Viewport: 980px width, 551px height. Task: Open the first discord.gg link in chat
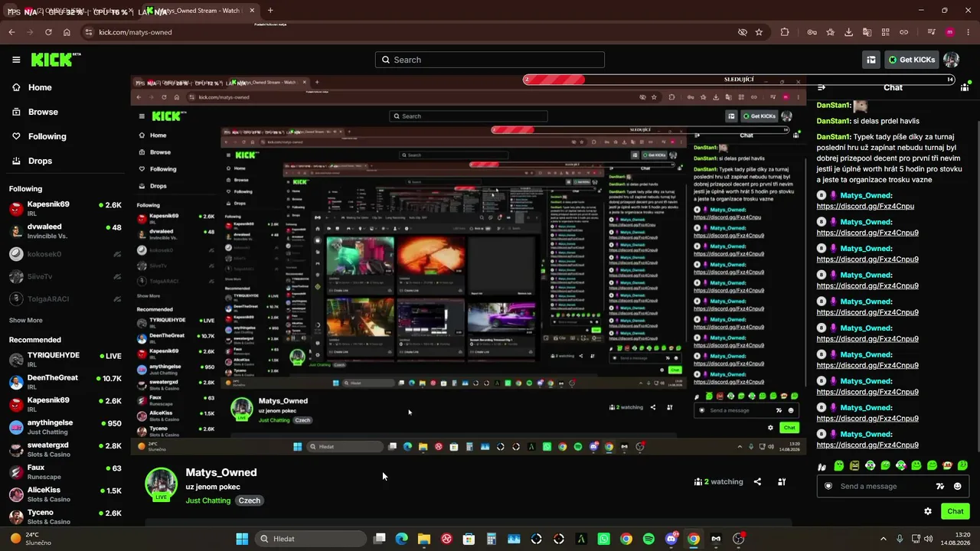coord(865,207)
